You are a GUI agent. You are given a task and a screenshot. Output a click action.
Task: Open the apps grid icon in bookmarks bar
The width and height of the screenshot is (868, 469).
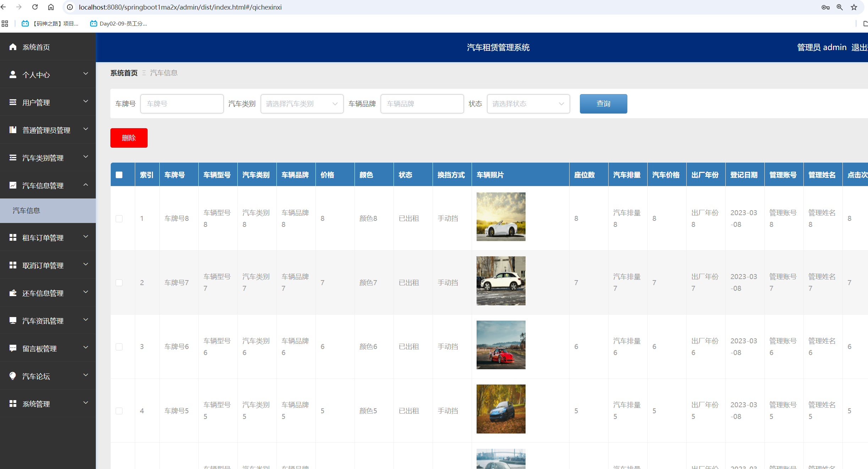pos(5,23)
